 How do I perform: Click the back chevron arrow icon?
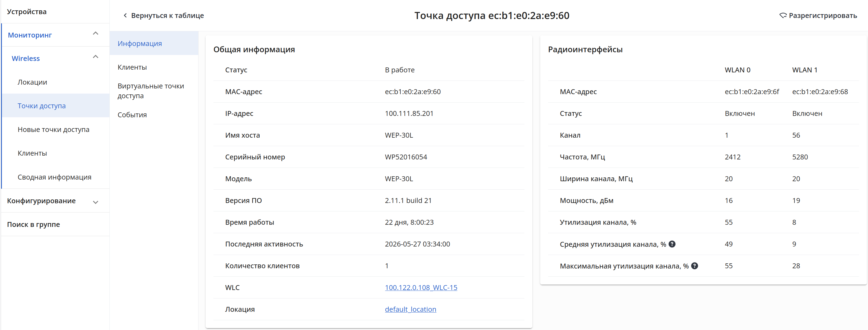tap(125, 16)
